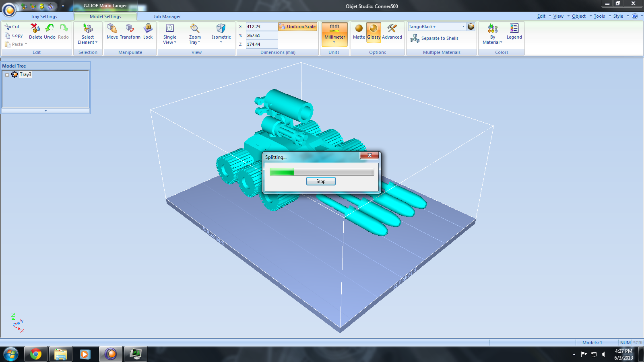Click the Action Center flag tray icon
Viewport: 644px width, 362px height.
584,354
